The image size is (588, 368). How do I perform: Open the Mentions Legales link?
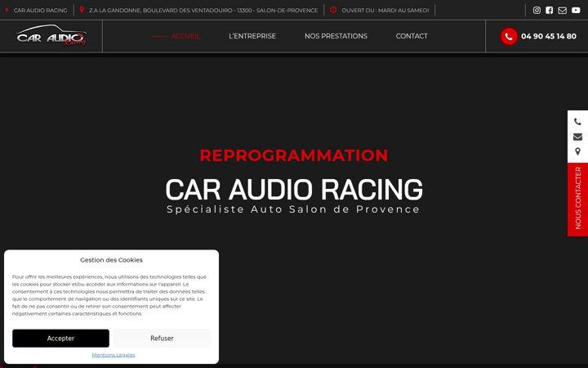tap(114, 355)
